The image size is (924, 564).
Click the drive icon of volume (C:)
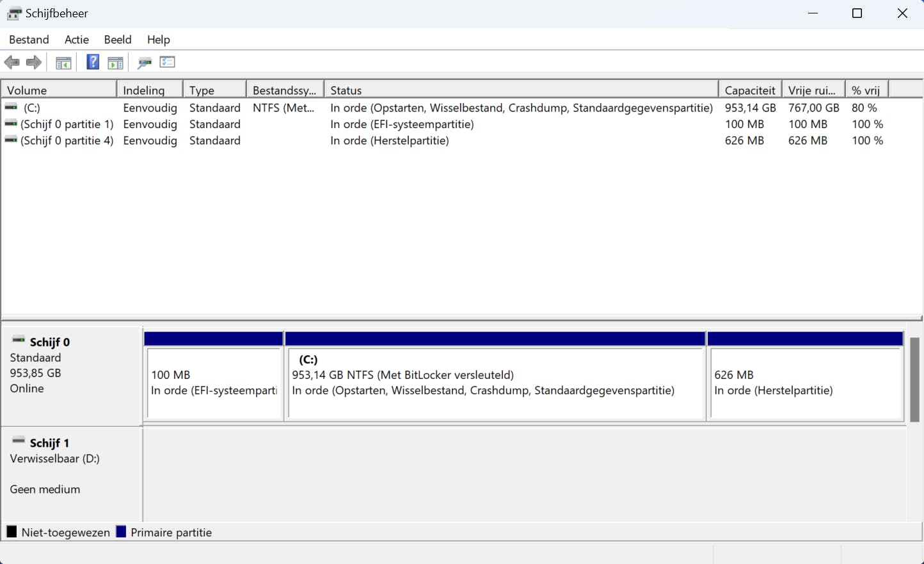pos(11,107)
